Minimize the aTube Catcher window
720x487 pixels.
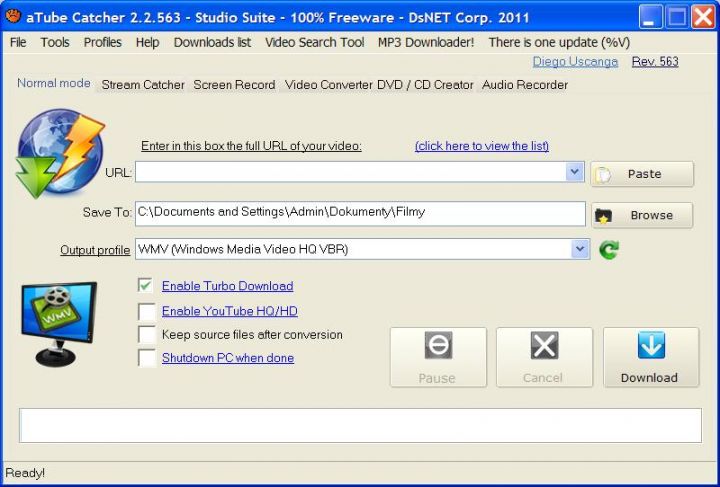coord(650,17)
